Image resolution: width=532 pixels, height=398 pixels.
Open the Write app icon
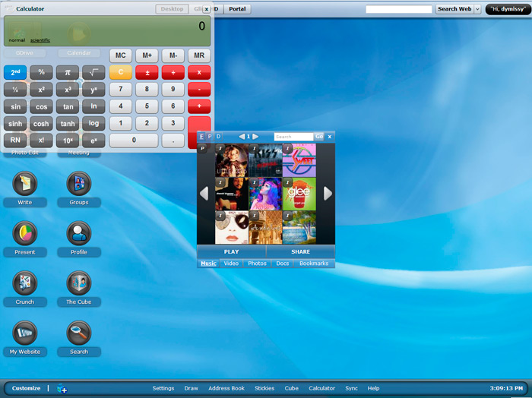click(25, 183)
